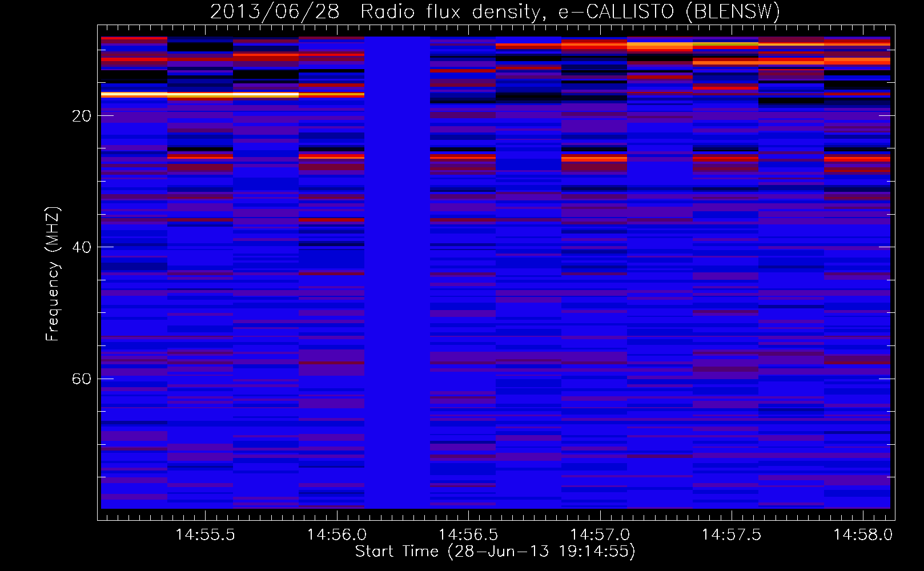Click the 'Start Time (28-Jun-13 19:14:55)' label
Viewport: 924px width, 571px height.
click(x=495, y=552)
